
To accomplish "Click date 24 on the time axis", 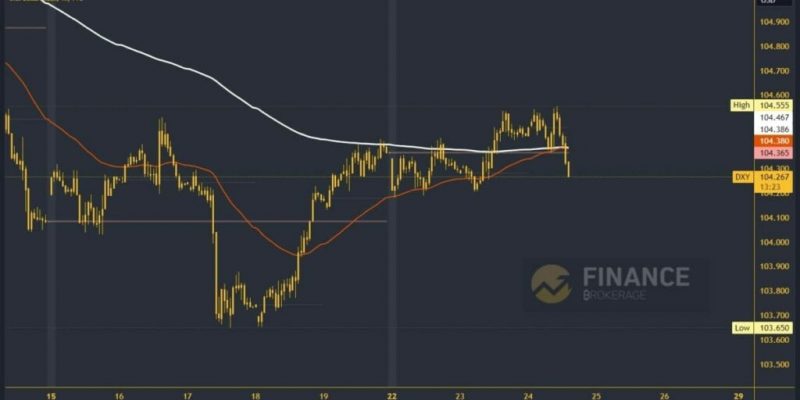I will [x=528, y=395].
